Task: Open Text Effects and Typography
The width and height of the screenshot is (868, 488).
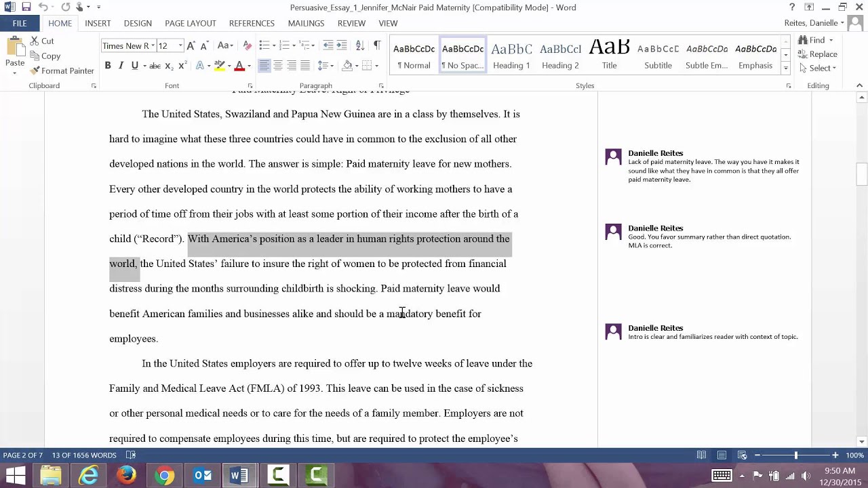Action: pos(201,66)
